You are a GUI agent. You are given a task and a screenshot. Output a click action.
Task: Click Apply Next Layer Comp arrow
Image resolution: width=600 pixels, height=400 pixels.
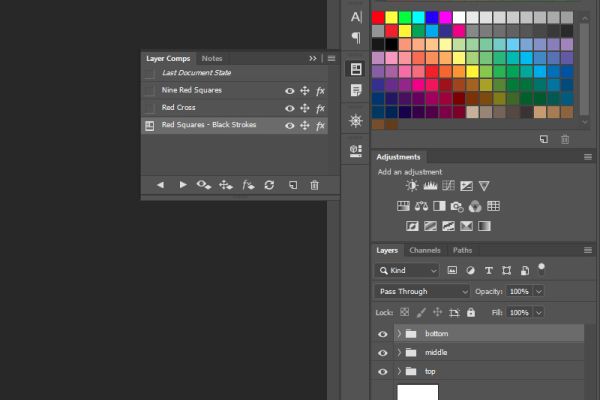click(183, 185)
